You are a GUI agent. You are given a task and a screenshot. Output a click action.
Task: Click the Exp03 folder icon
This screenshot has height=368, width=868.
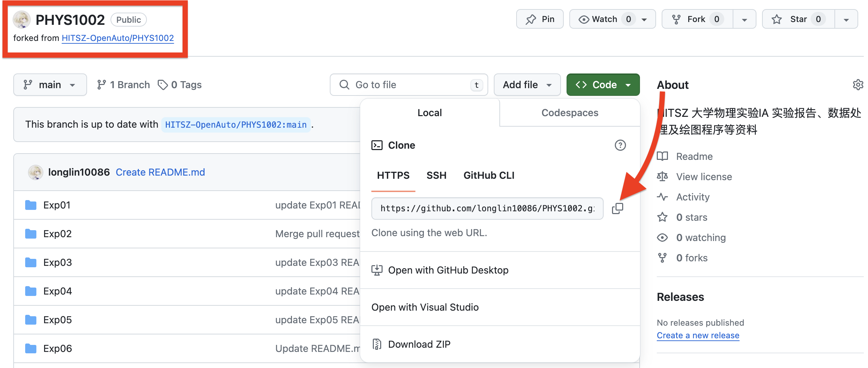pos(31,262)
